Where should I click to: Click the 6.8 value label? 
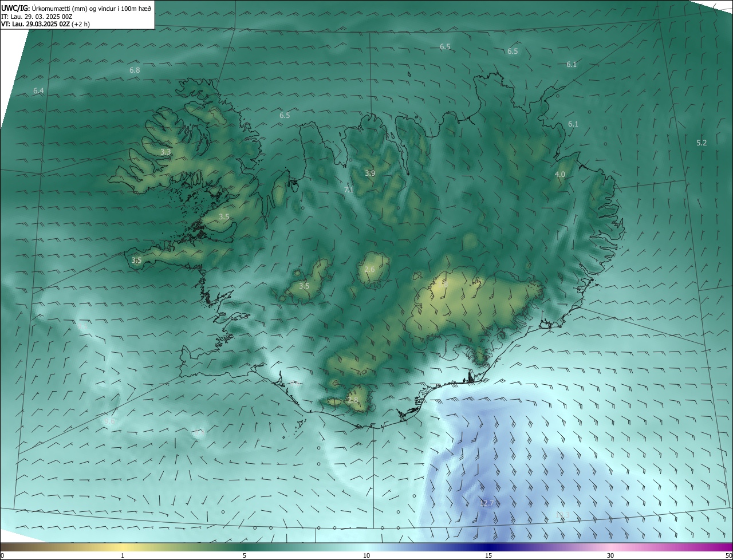click(135, 70)
